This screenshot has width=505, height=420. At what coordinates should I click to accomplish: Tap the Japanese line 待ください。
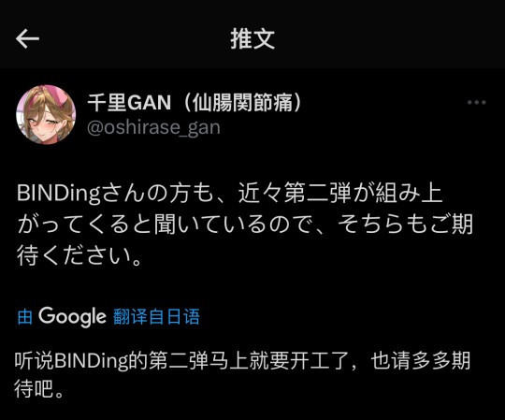coord(79,255)
